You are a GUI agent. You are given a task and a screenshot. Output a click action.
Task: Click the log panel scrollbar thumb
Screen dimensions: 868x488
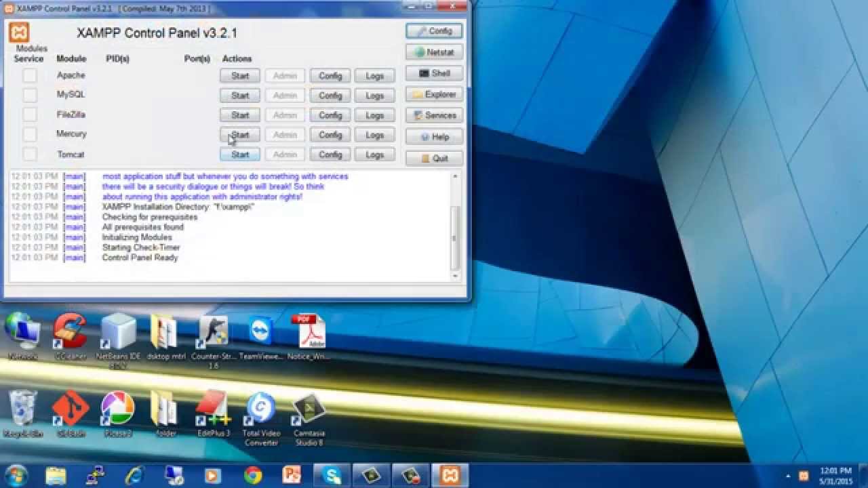click(x=455, y=237)
